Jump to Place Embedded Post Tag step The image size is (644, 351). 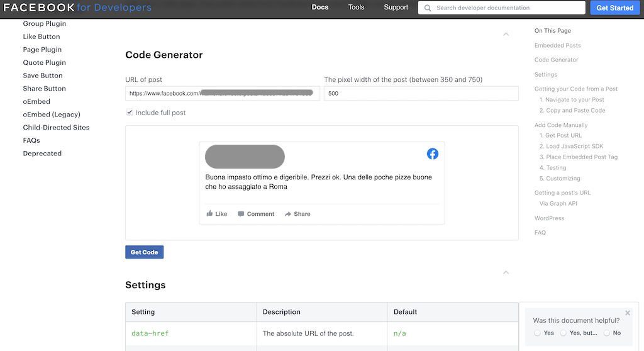[579, 157]
